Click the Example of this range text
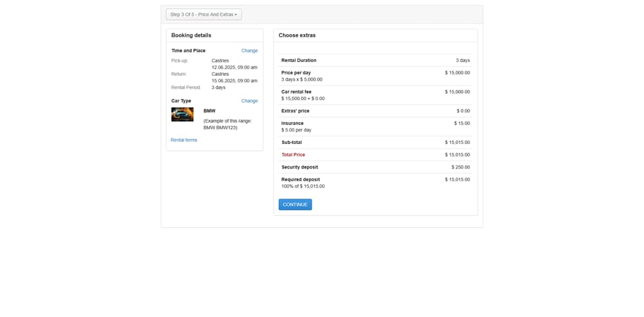The image size is (644, 317). (x=227, y=124)
